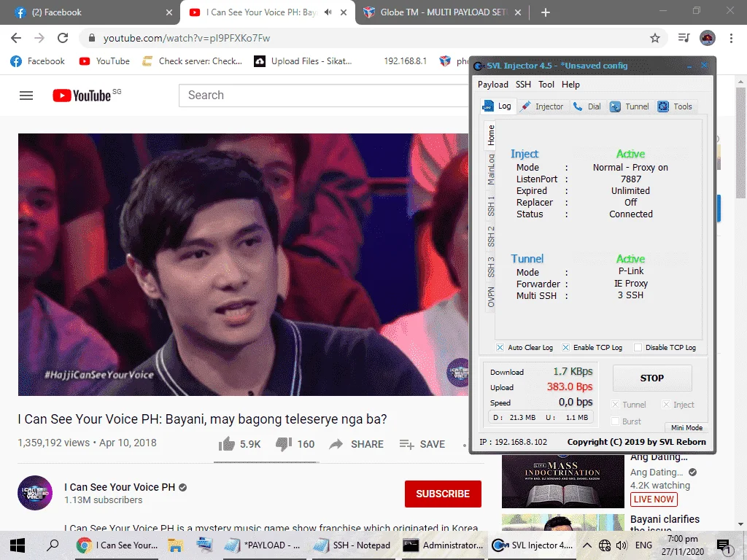Open the Windows Start menu
The image size is (747, 560).
[x=18, y=545]
